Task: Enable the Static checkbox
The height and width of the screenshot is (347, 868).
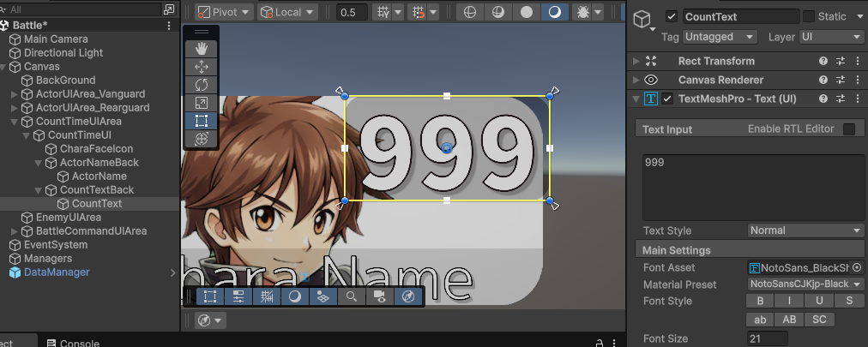Action: point(809,17)
